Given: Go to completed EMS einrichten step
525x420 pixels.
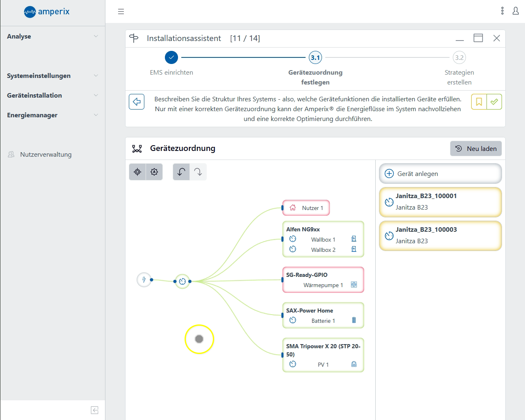Looking at the screenshot, I should point(171,57).
